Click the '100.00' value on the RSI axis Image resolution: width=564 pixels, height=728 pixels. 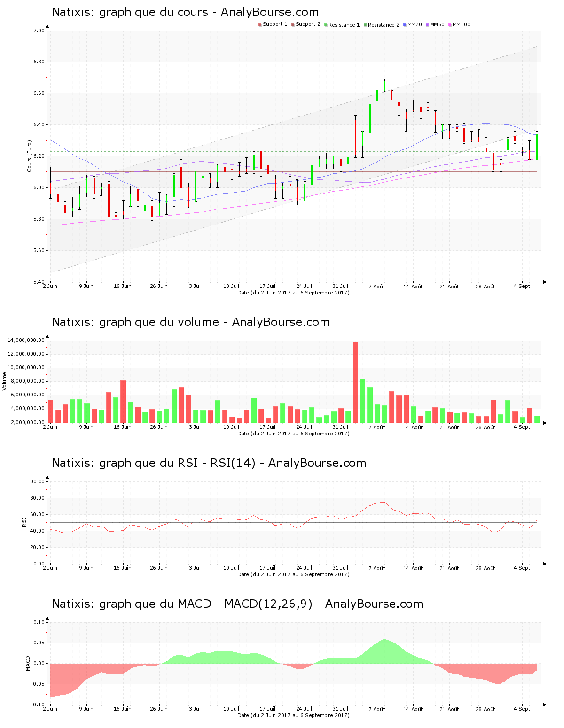click(x=36, y=481)
